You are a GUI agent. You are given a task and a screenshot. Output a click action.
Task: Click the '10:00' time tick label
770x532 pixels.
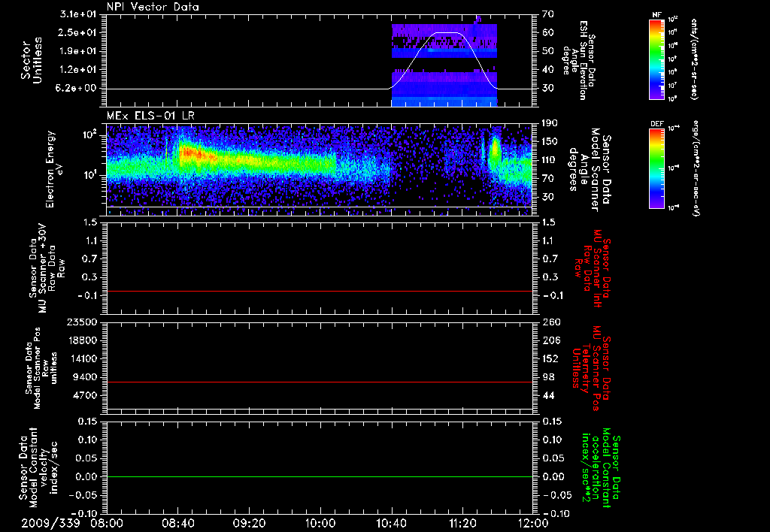tap(320, 524)
